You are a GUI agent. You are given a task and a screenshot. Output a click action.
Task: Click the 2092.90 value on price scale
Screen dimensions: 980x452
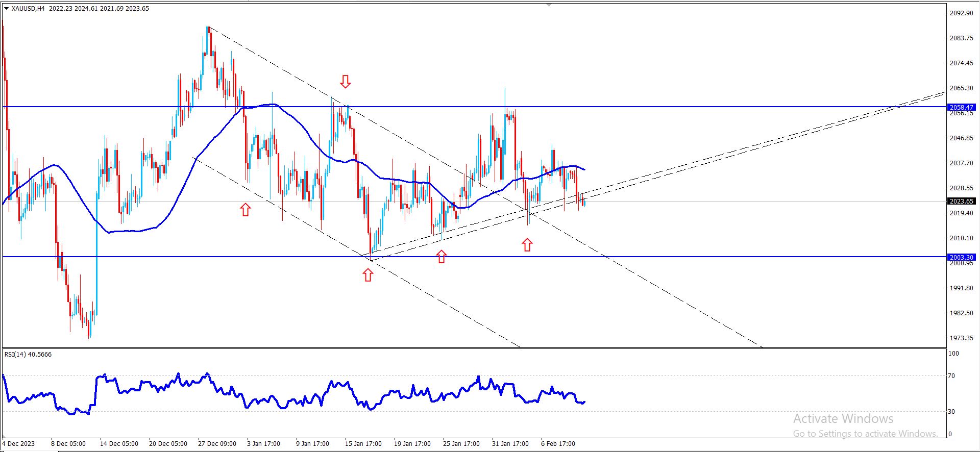pos(961,13)
